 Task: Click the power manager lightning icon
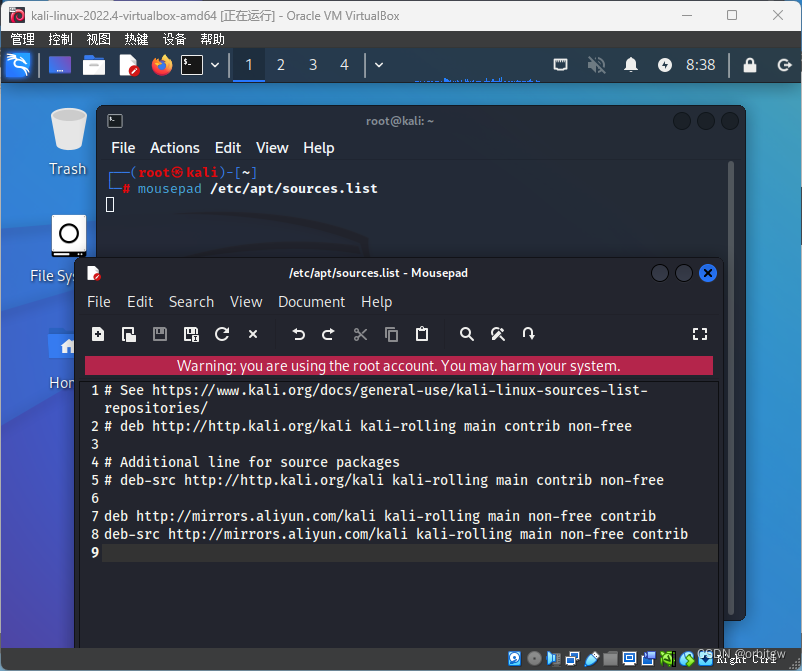coord(664,65)
